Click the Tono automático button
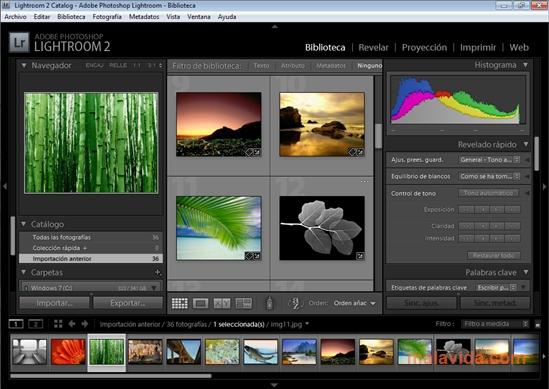 pyautogui.click(x=488, y=193)
